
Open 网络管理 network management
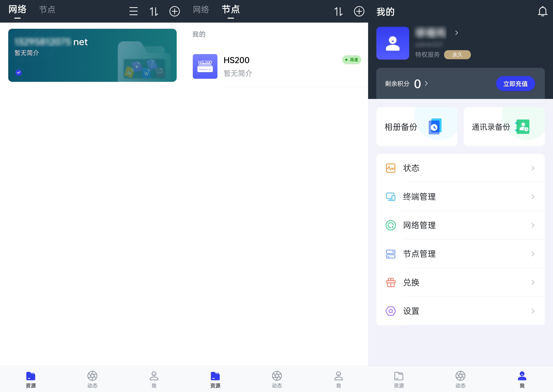coord(460,225)
